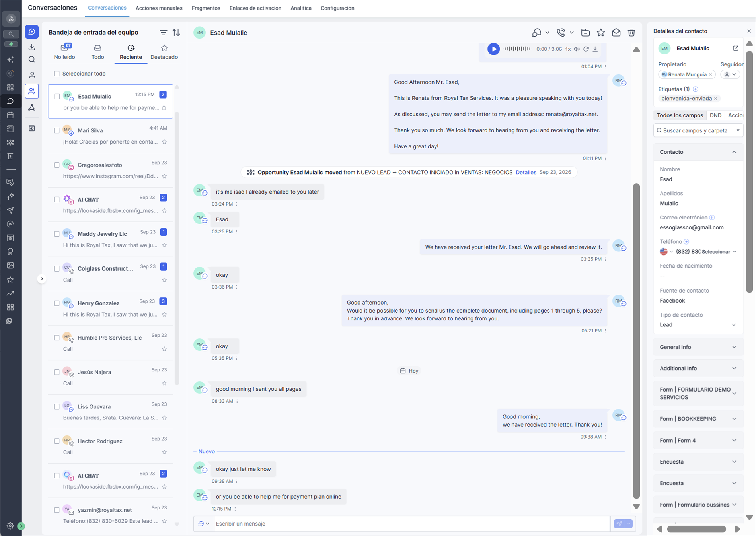Select Liss Guevara conversation checkbox
Screen dimensions: 756x536
coord(57,406)
